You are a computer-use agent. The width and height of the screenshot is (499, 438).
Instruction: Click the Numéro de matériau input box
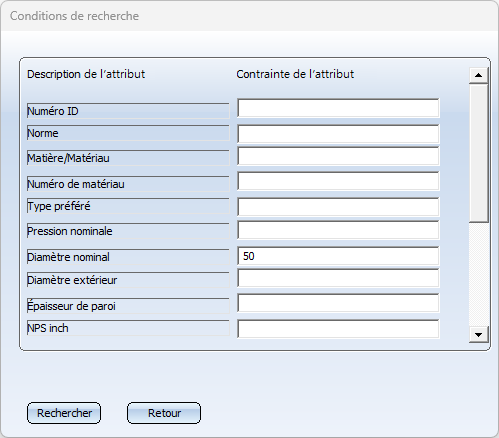point(338,181)
